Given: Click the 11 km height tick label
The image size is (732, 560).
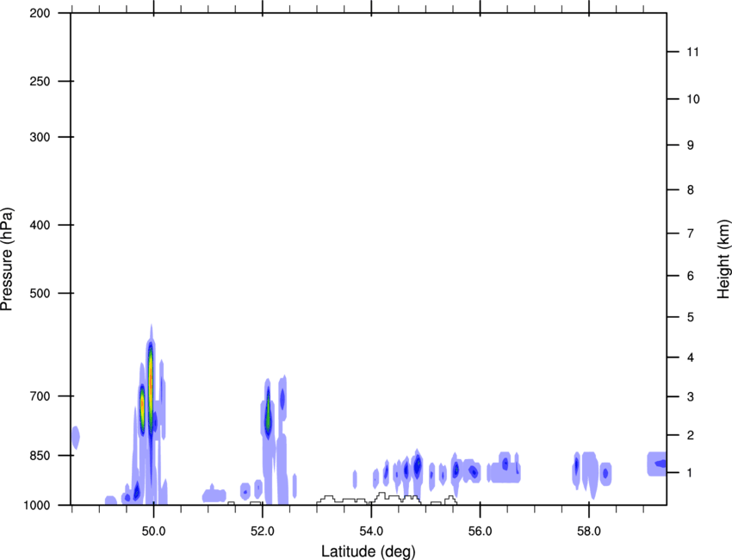Looking at the screenshot, I should [692, 52].
